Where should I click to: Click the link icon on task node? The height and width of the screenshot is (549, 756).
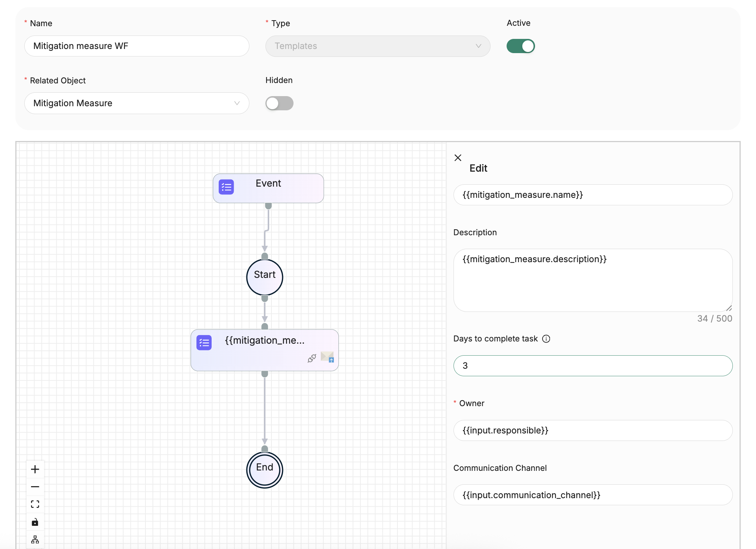click(312, 358)
